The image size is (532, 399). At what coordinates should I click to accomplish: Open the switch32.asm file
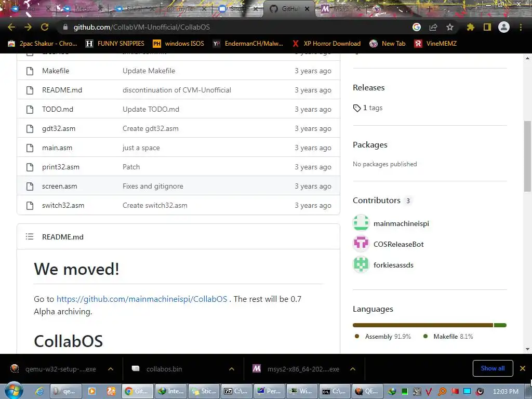(63, 205)
